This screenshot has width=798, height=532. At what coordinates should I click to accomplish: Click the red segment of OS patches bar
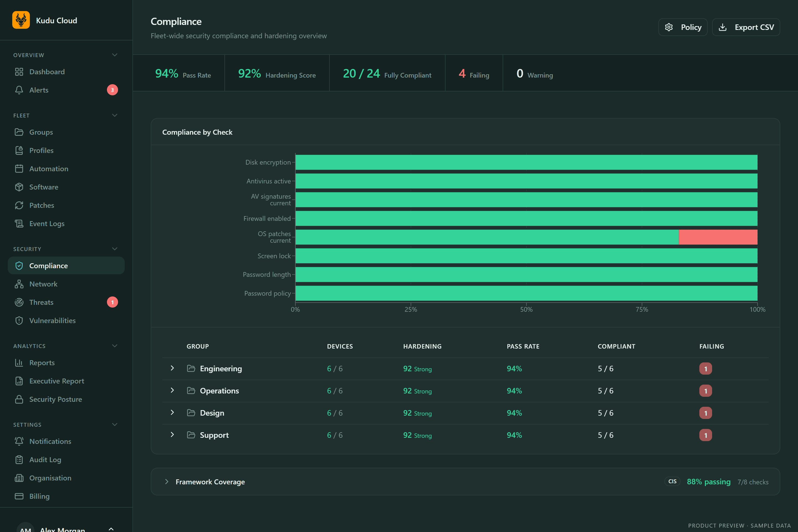(x=718, y=237)
